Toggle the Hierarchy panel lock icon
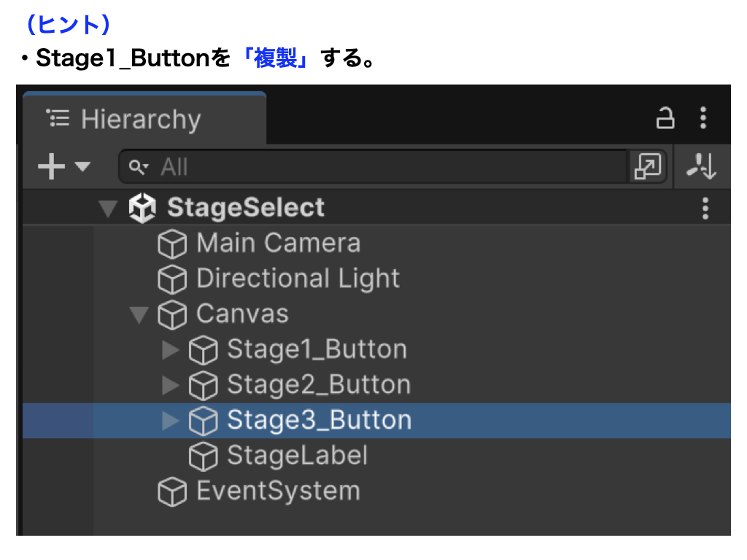The image size is (747, 560). click(665, 118)
